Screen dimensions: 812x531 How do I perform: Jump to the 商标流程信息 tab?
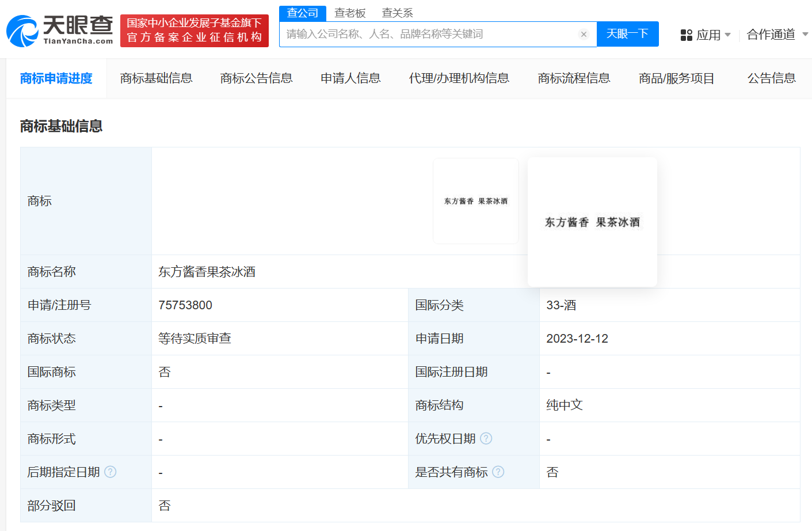574,78
